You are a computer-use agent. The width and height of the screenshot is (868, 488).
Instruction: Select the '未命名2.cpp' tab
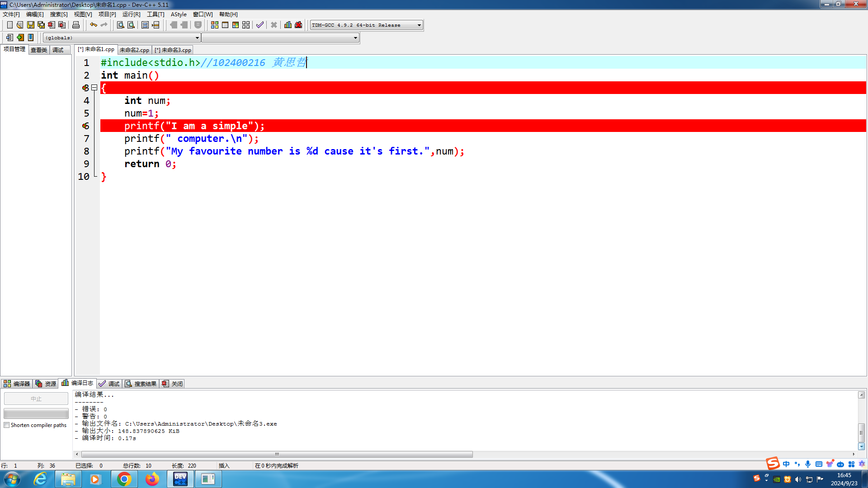(134, 49)
